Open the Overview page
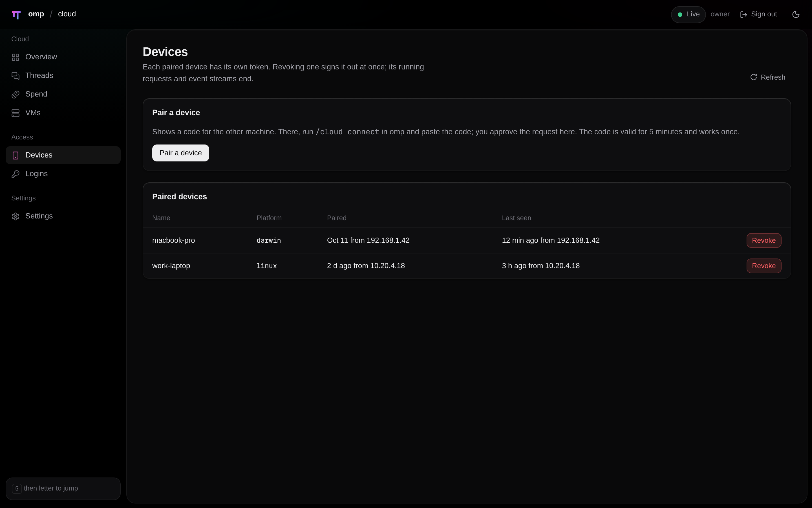The image size is (812, 508). (x=63, y=57)
